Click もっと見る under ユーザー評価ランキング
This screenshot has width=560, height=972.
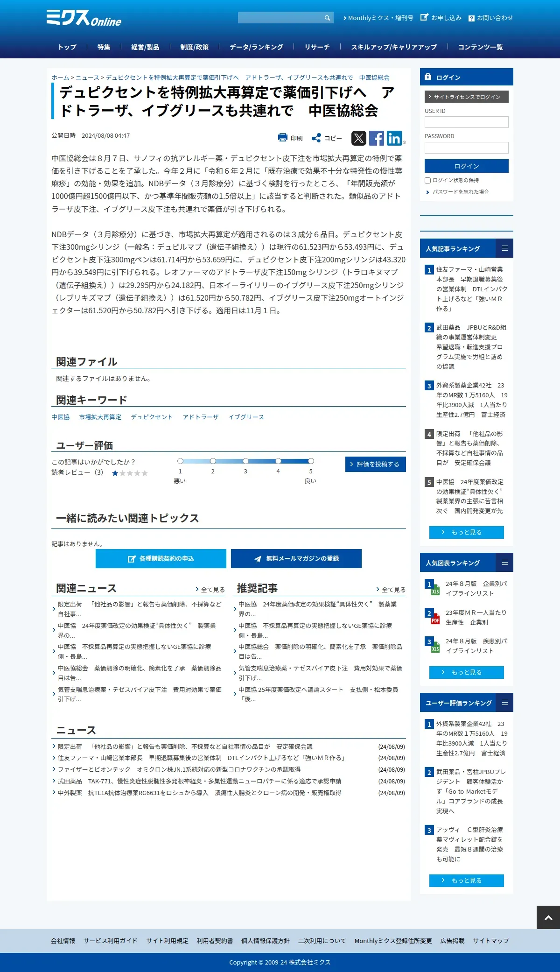point(467,880)
